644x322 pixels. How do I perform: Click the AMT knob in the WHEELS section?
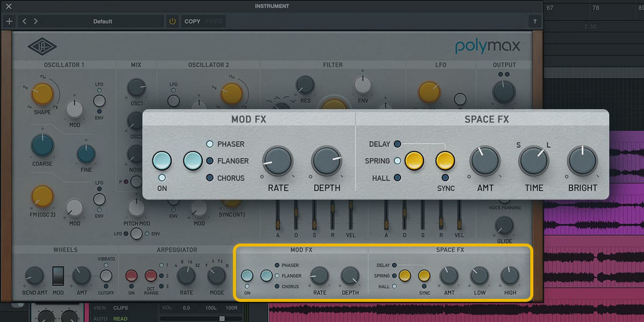coord(82,276)
